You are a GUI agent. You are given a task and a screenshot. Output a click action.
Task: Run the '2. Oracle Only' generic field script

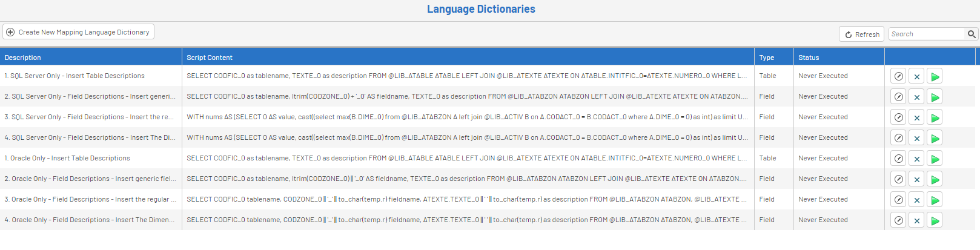(935, 180)
